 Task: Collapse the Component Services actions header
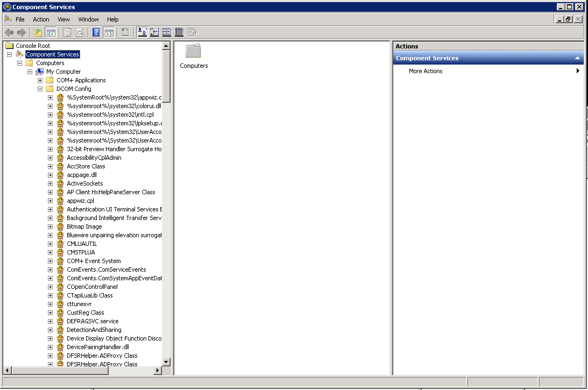577,58
